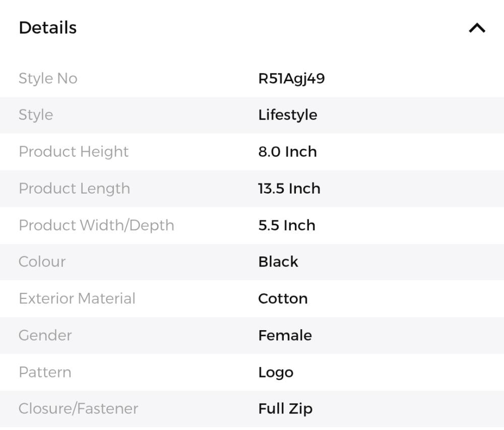Image resolution: width=504 pixels, height=430 pixels.
Task: Click the Full Zip closure value
Action: [x=285, y=408]
